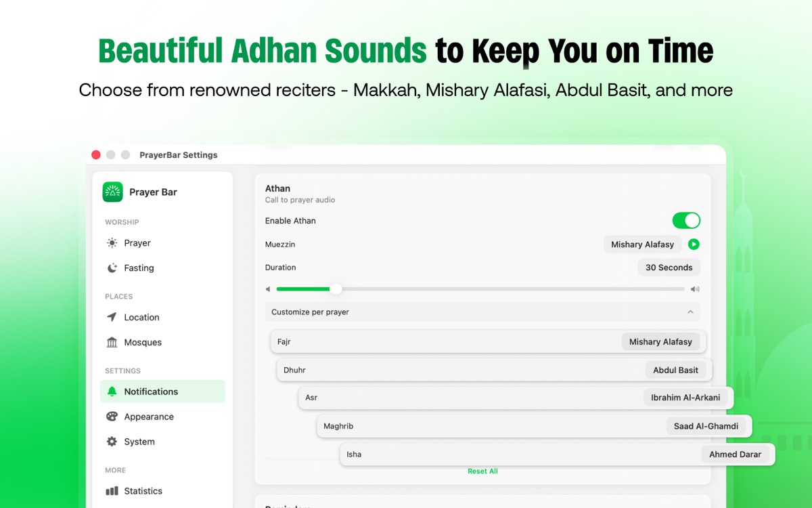Collapse the Customize per prayer section
The width and height of the screenshot is (812, 508).
(690, 312)
